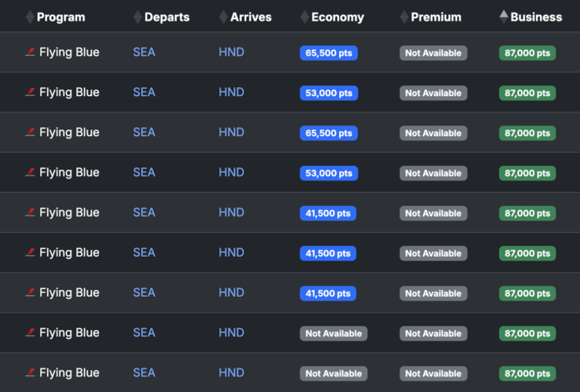
Task: Click the Business column header text
Action: [x=536, y=17]
